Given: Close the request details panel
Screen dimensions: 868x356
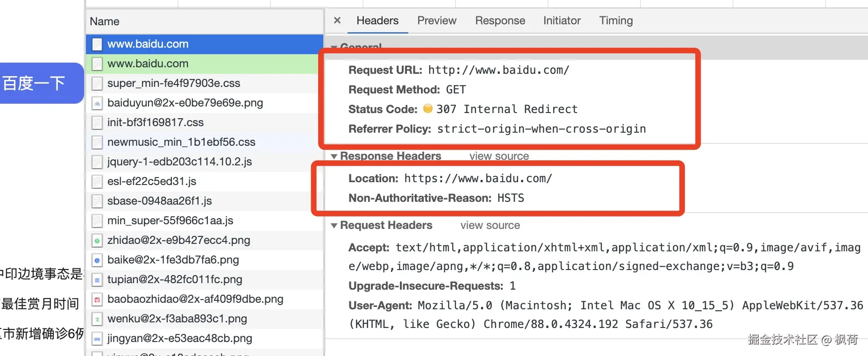Looking at the screenshot, I should (x=337, y=21).
